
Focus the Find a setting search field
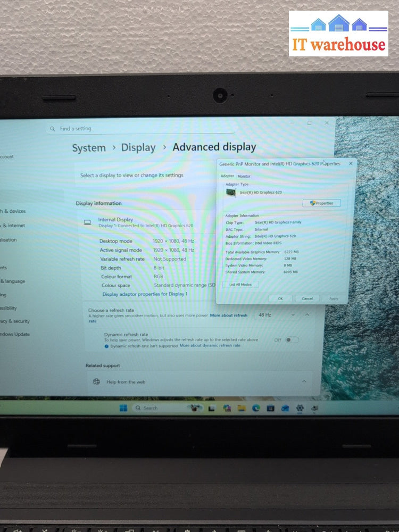tap(142, 129)
